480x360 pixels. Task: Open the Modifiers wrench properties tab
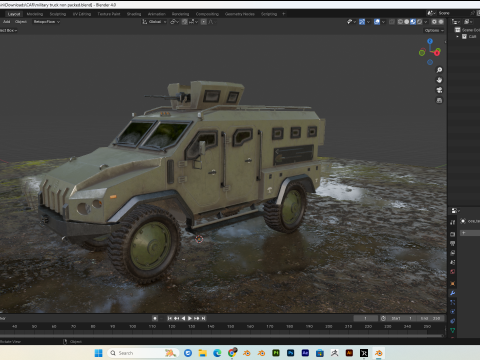coord(453,293)
